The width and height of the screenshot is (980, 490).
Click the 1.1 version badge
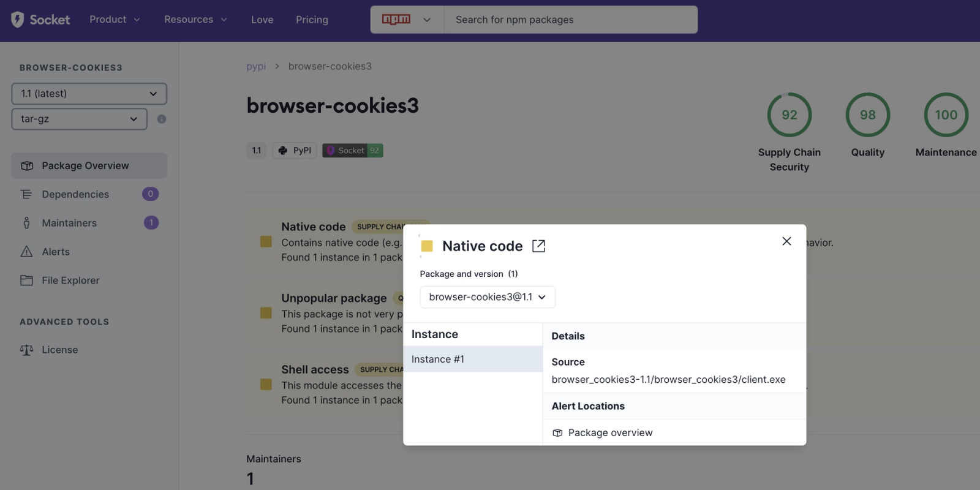257,151
